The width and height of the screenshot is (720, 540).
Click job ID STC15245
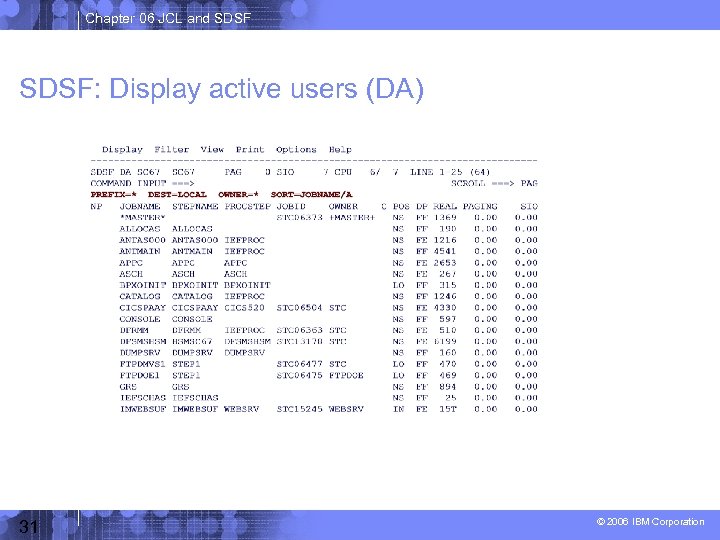tap(299, 409)
